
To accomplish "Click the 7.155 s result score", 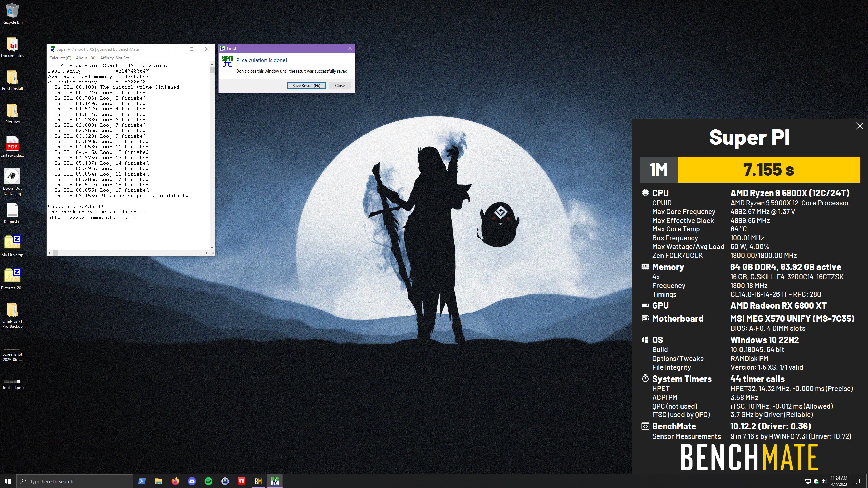I will pos(769,170).
